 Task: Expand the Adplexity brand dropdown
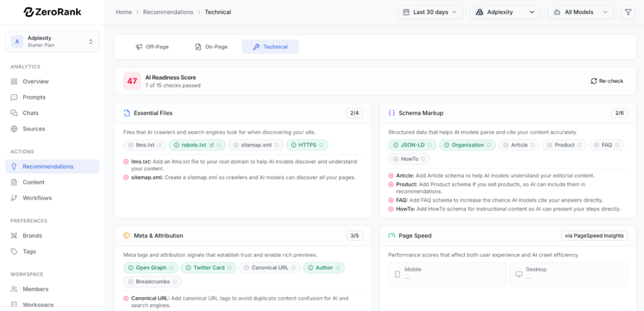(x=505, y=12)
